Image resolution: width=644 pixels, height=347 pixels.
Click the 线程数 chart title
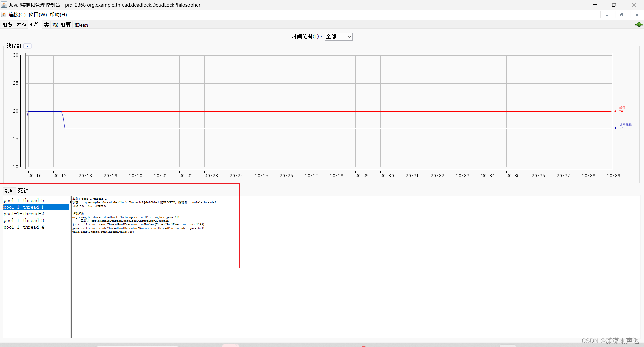(14, 46)
